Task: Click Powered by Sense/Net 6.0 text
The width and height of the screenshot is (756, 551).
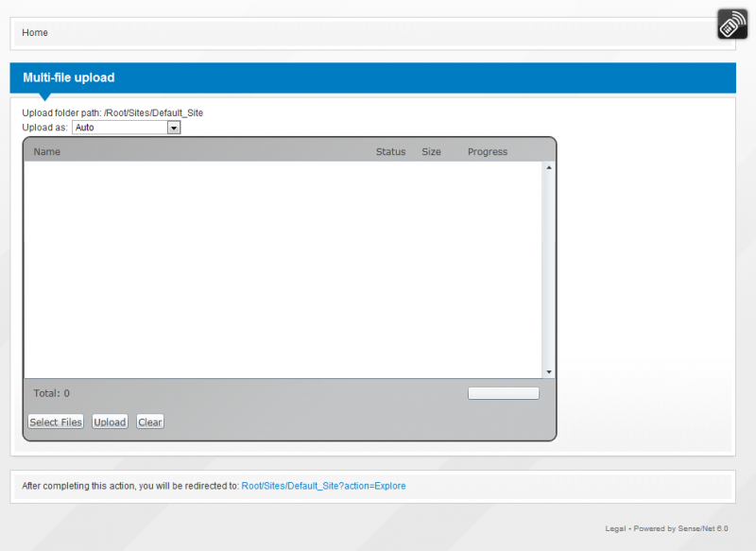Action: click(x=680, y=529)
